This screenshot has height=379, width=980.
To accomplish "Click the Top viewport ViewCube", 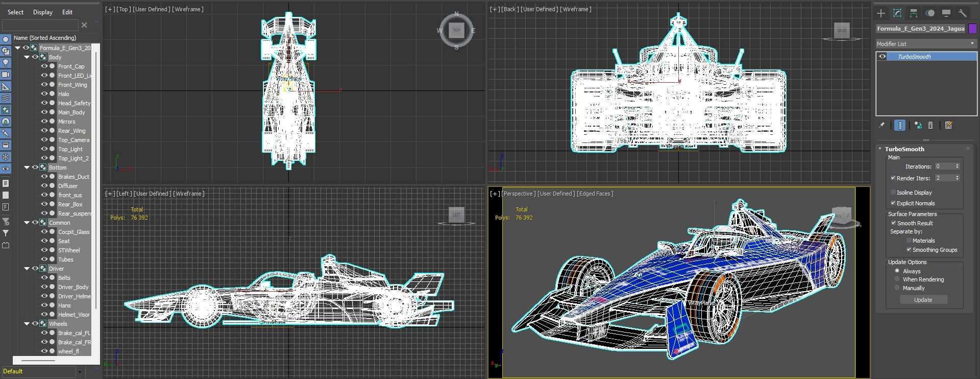I will (x=456, y=31).
